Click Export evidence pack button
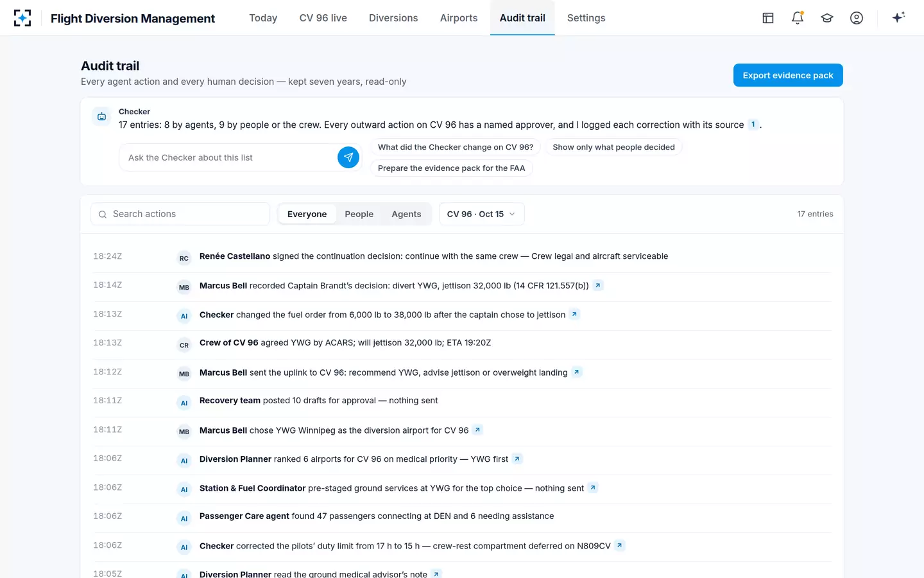The image size is (924, 578). 788,75
